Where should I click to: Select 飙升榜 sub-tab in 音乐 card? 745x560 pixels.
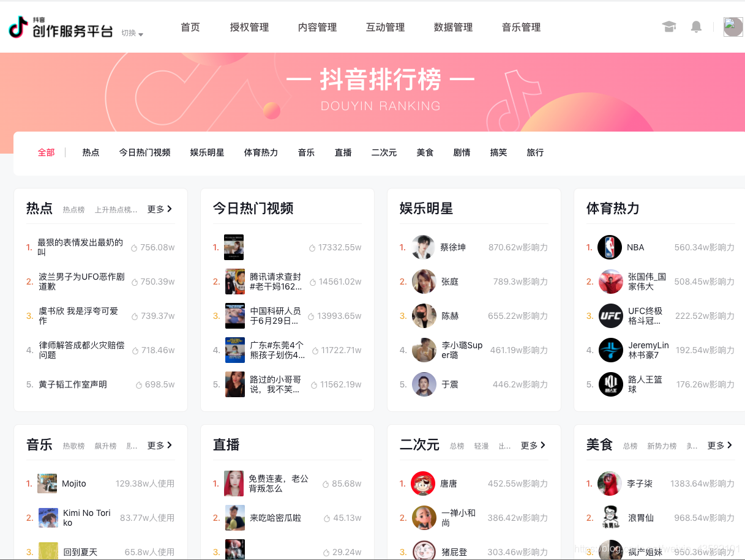click(x=105, y=446)
